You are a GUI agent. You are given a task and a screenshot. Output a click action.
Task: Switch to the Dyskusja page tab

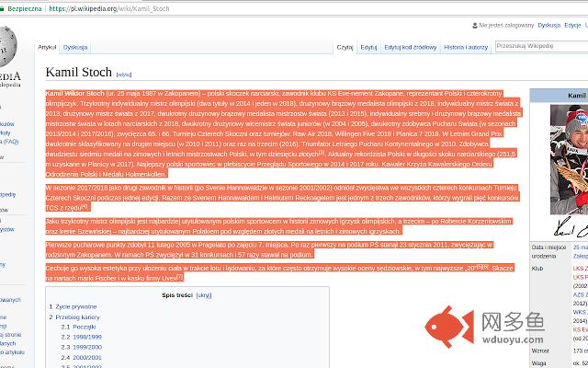(x=75, y=47)
